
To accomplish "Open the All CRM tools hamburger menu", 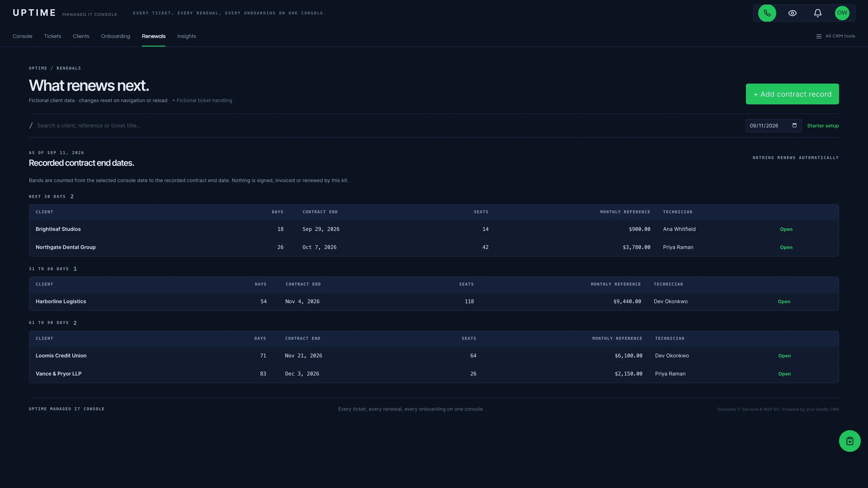I will [x=835, y=36].
